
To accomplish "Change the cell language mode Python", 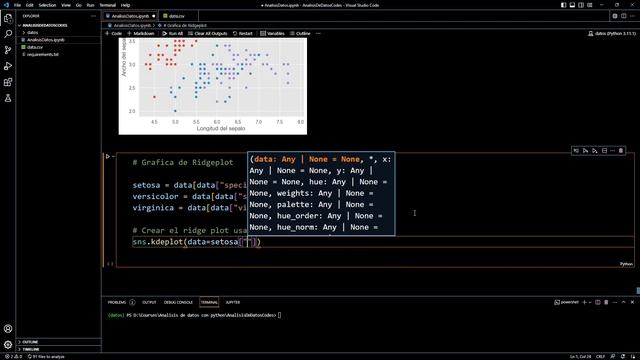I will pos(626,264).
